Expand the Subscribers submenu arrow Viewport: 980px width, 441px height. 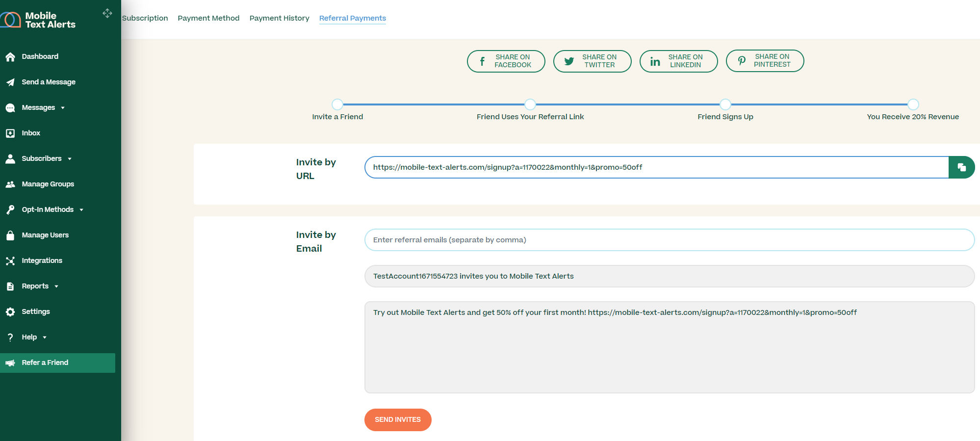70,159
